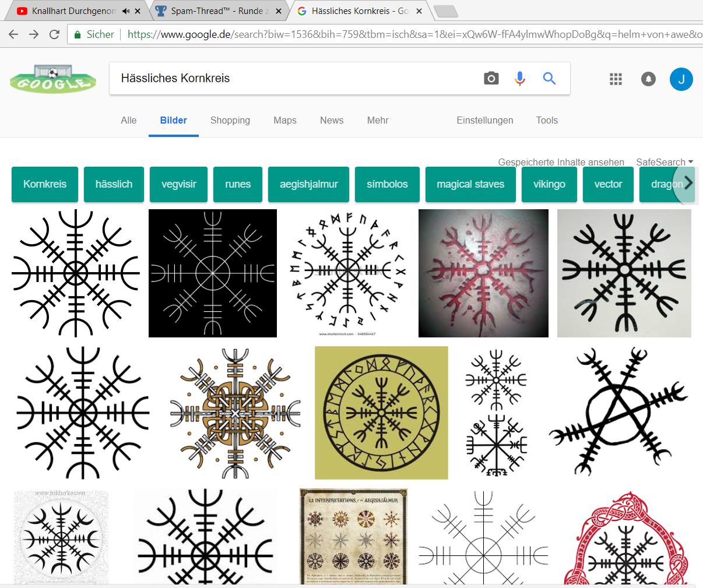Click the blue J account avatar
The width and height of the screenshot is (703, 588).
[681, 79]
